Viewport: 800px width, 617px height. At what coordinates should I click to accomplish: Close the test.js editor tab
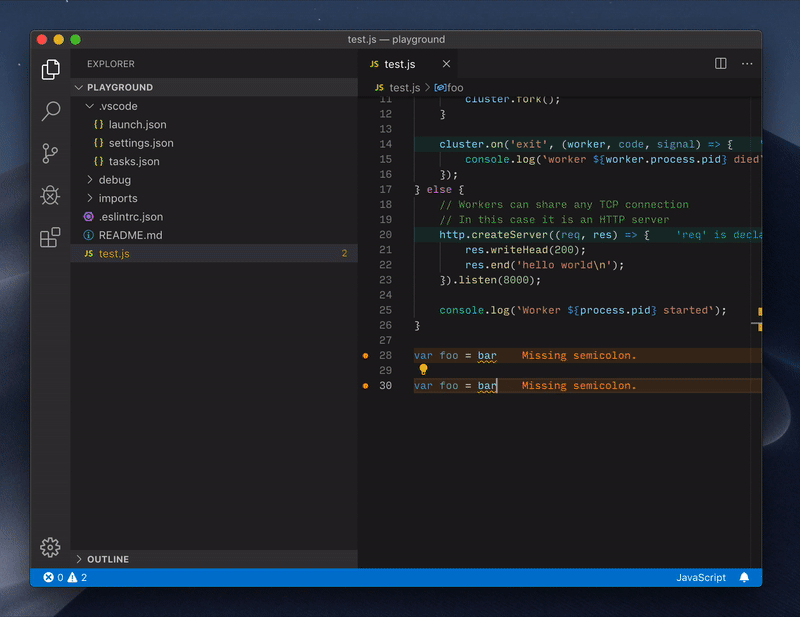coord(447,64)
